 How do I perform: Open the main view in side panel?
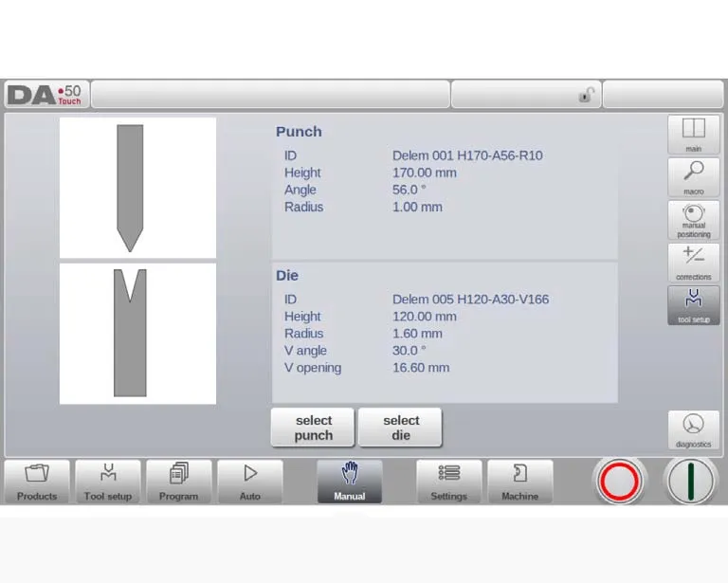pos(693,135)
